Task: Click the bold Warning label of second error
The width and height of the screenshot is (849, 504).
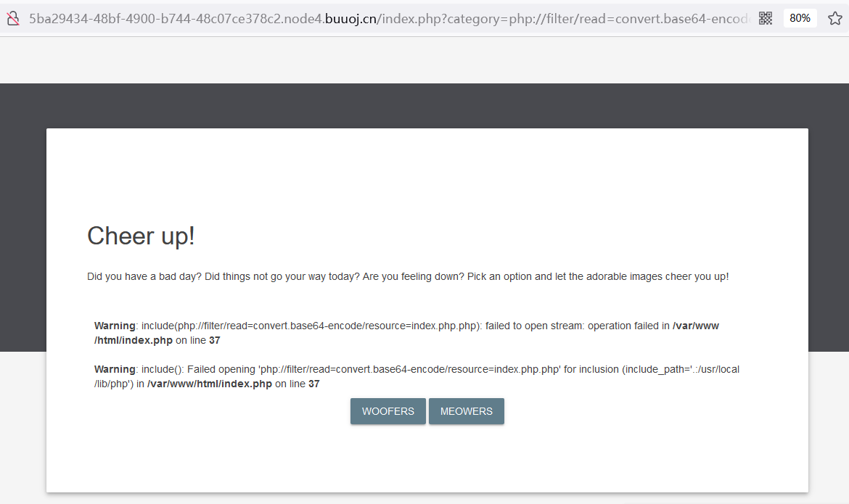Action: pyautogui.click(x=114, y=369)
